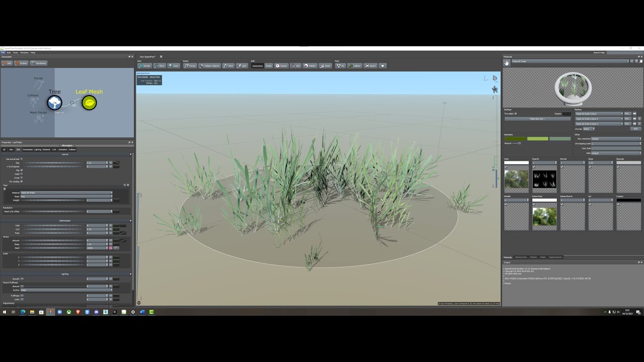644x362 pixels.
Task: Click the Light toolbar button
Action: point(242,65)
